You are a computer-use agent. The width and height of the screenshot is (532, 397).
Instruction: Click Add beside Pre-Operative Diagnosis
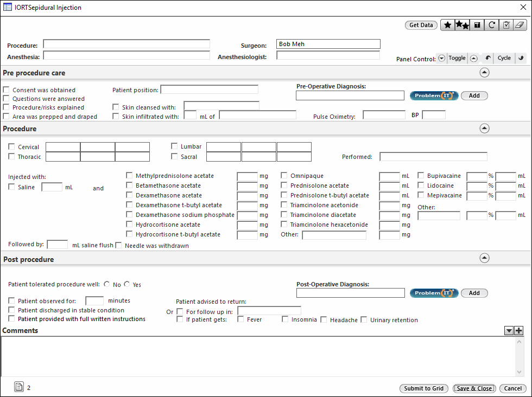(x=474, y=95)
